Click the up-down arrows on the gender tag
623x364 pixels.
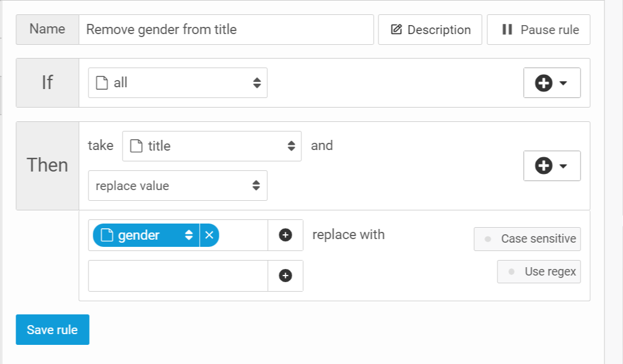tap(188, 235)
